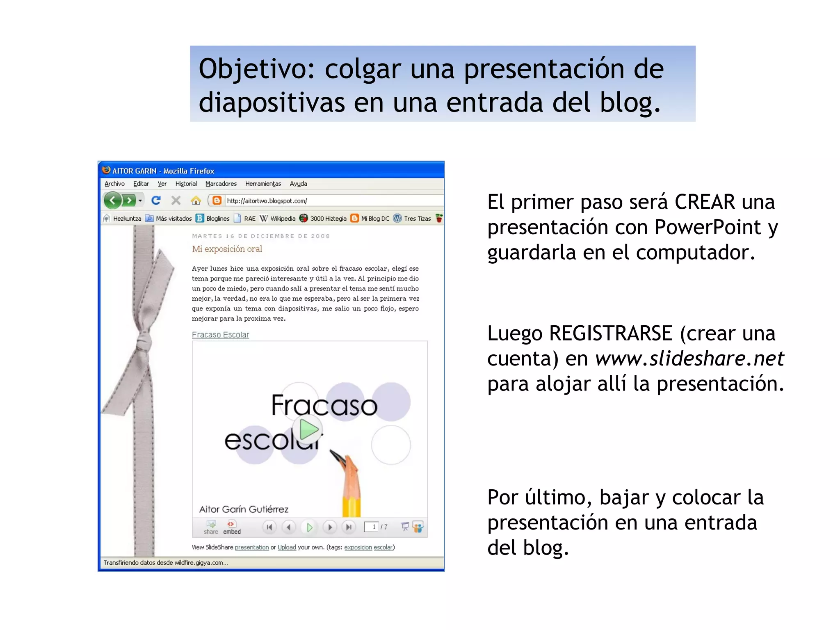This screenshot has width=840, height=630.
Task: Click the Upload link below the player
Action: pos(287,547)
